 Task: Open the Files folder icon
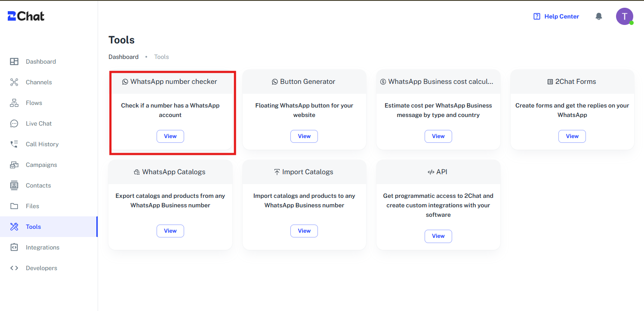(x=14, y=206)
